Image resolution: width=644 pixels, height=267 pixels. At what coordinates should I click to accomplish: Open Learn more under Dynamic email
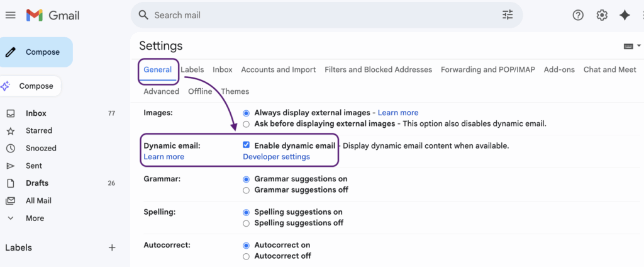(x=164, y=157)
